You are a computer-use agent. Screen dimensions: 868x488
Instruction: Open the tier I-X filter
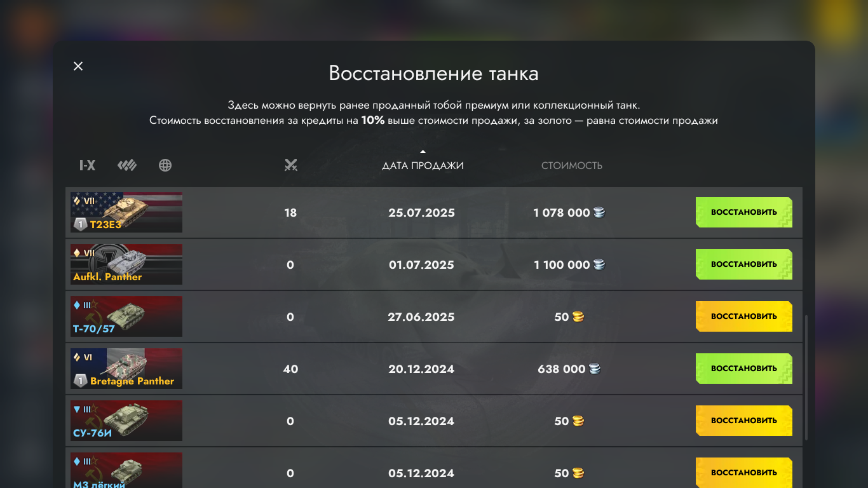87,166
